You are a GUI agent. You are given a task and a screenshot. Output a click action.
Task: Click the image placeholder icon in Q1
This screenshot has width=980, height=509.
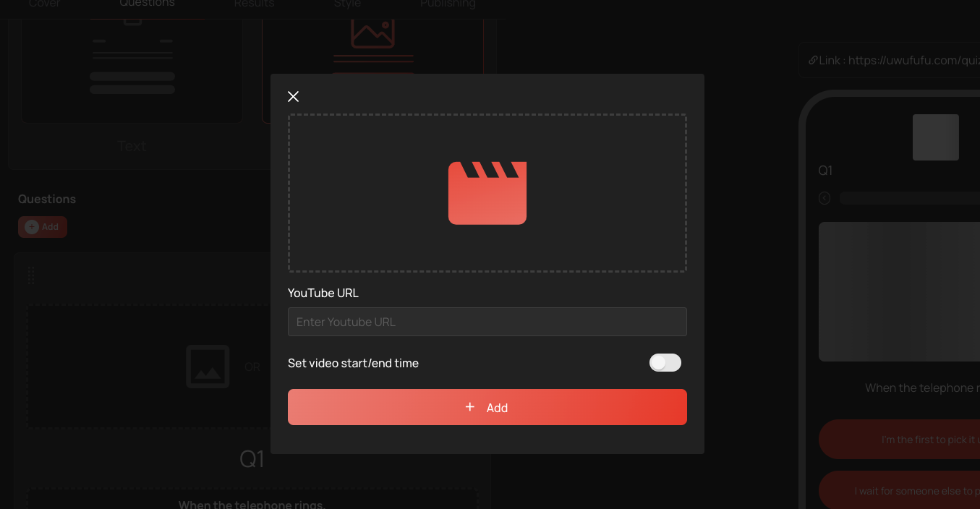coord(208,367)
